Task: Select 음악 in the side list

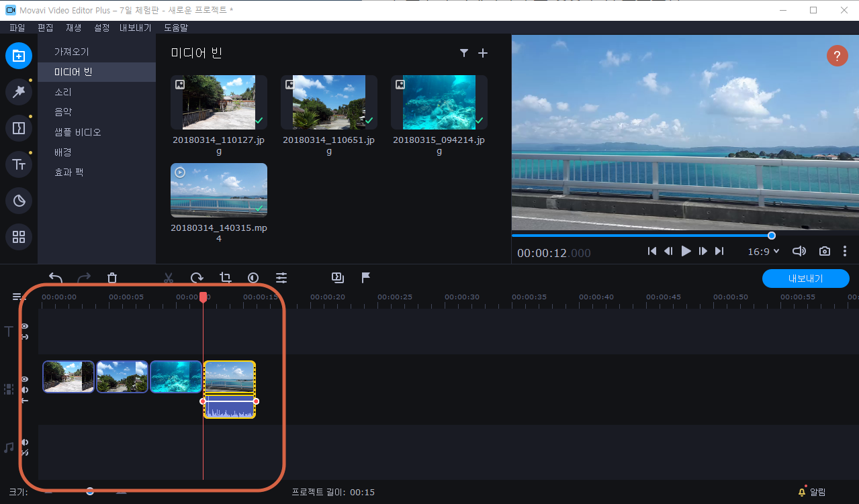Action: tap(97, 112)
